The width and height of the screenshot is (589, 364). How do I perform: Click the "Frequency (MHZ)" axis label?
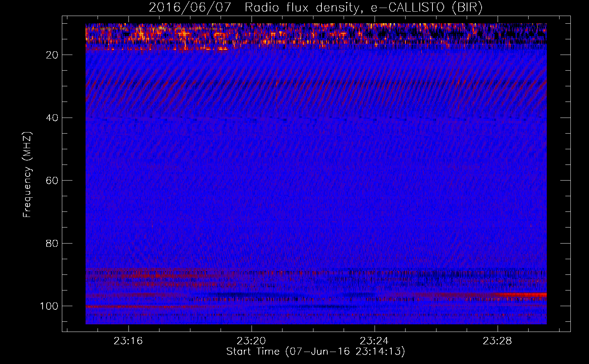point(27,175)
